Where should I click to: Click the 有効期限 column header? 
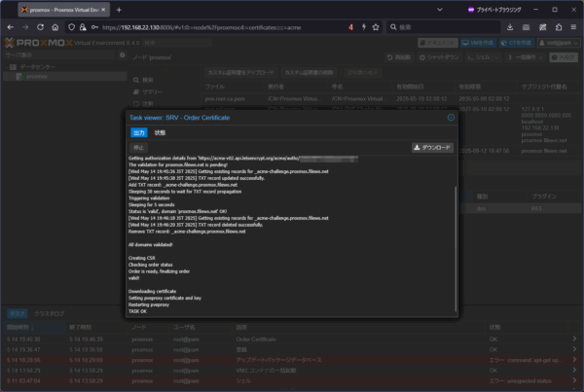point(486,87)
